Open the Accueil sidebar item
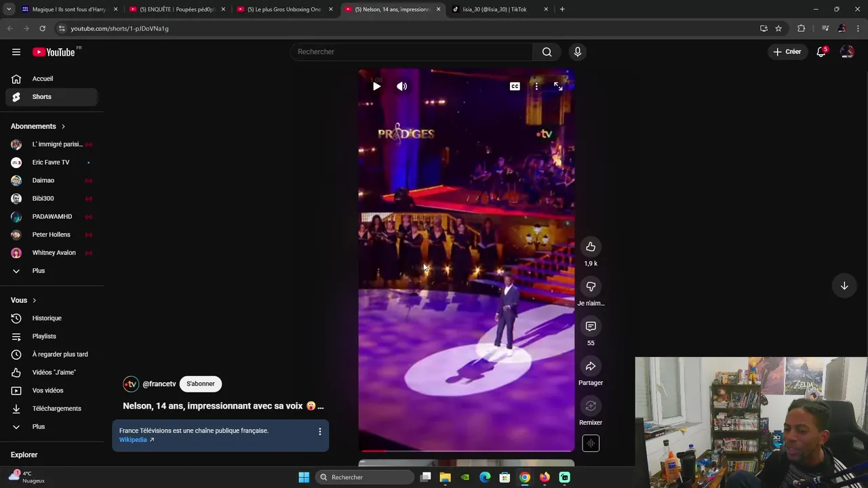Screen dimensions: 868x488 tap(52, 79)
